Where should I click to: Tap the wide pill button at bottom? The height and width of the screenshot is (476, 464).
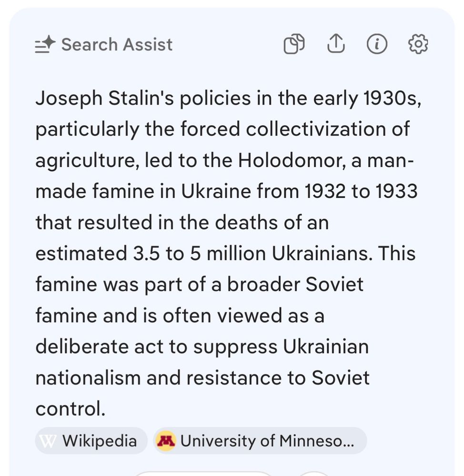(203, 474)
